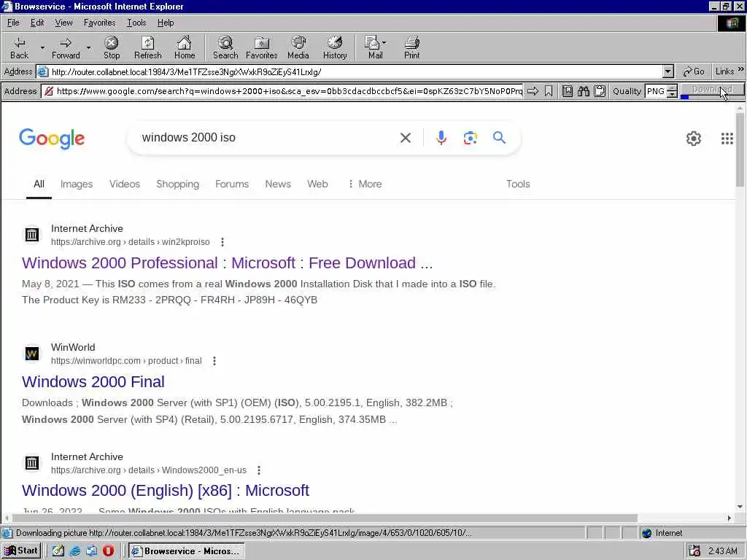Expand the Mail button dropdown arrow
The image size is (747, 560).
coord(384,43)
